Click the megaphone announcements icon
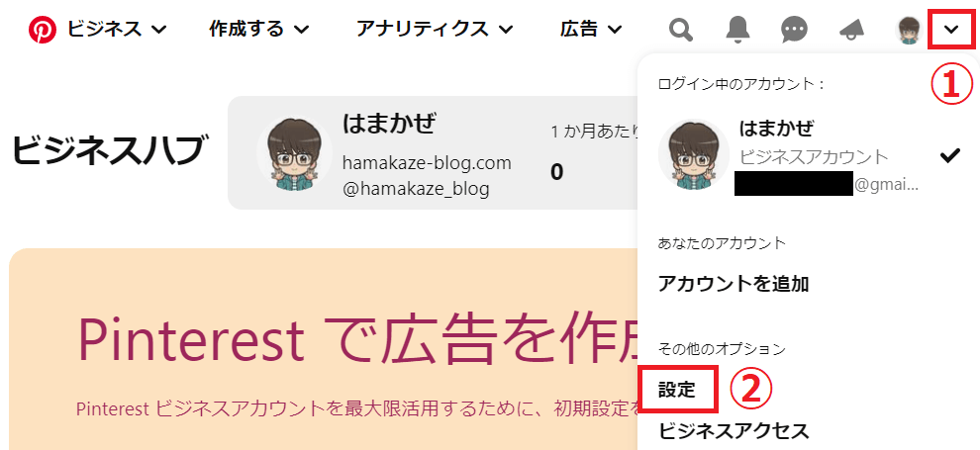 pos(851,30)
